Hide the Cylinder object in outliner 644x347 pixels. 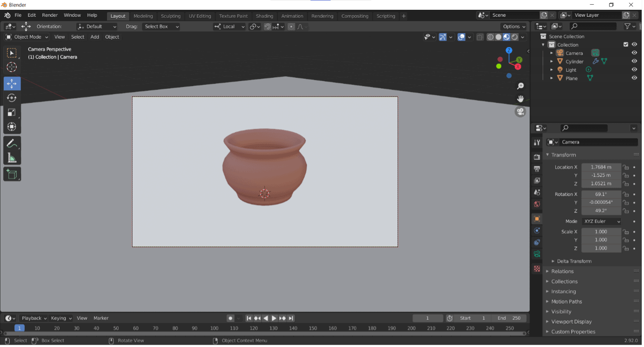click(634, 61)
